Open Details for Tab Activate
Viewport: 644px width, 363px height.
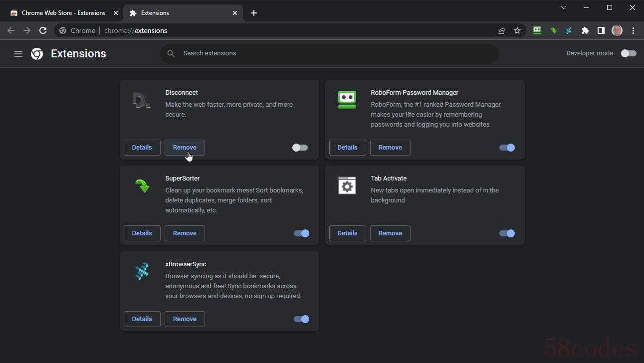coord(347,233)
